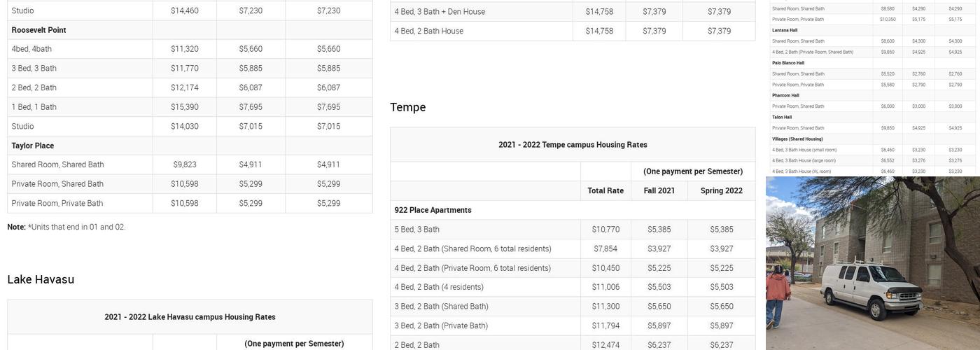This screenshot has height=350, width=980.
Task: Click the Note about units ending in 01 and 02
Action: coord(66,227)
